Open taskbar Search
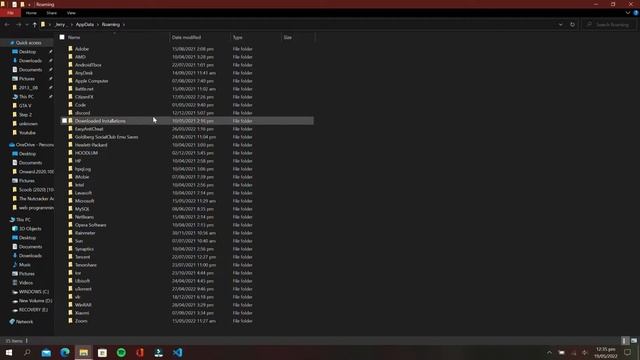 click(27, 352)
